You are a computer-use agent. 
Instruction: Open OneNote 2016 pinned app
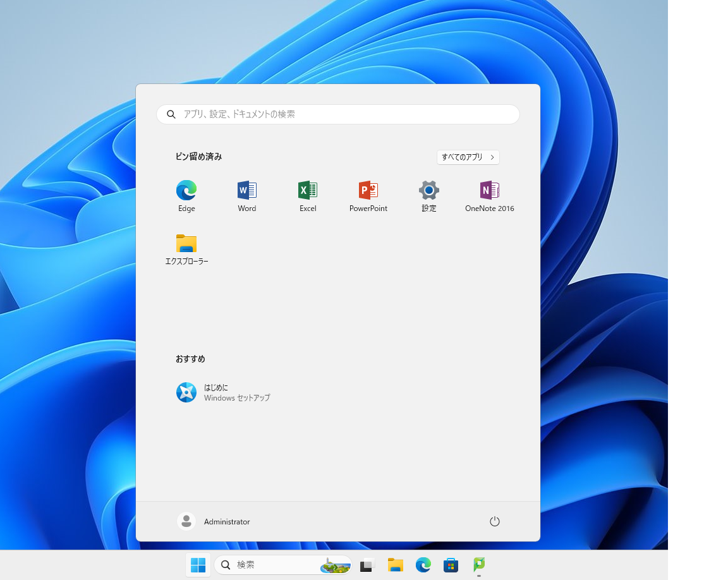489,196
